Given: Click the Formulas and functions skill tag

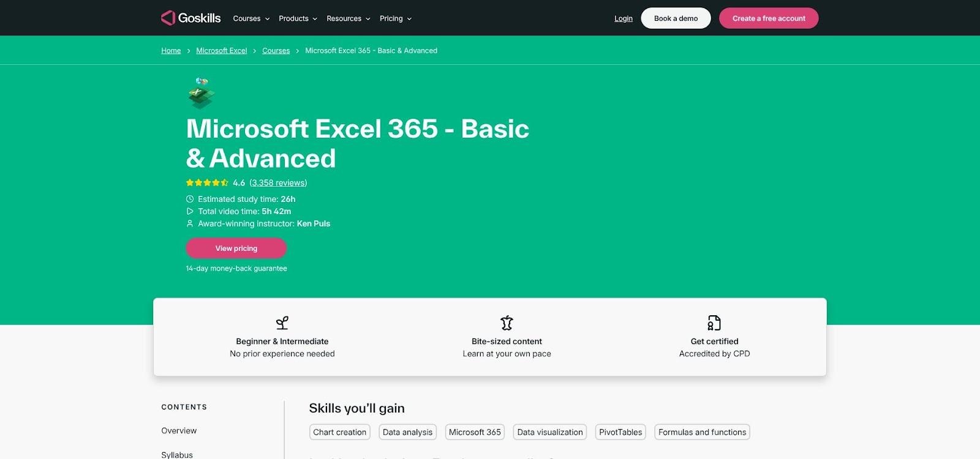Looking at the screenshot, I should (703, 432).
